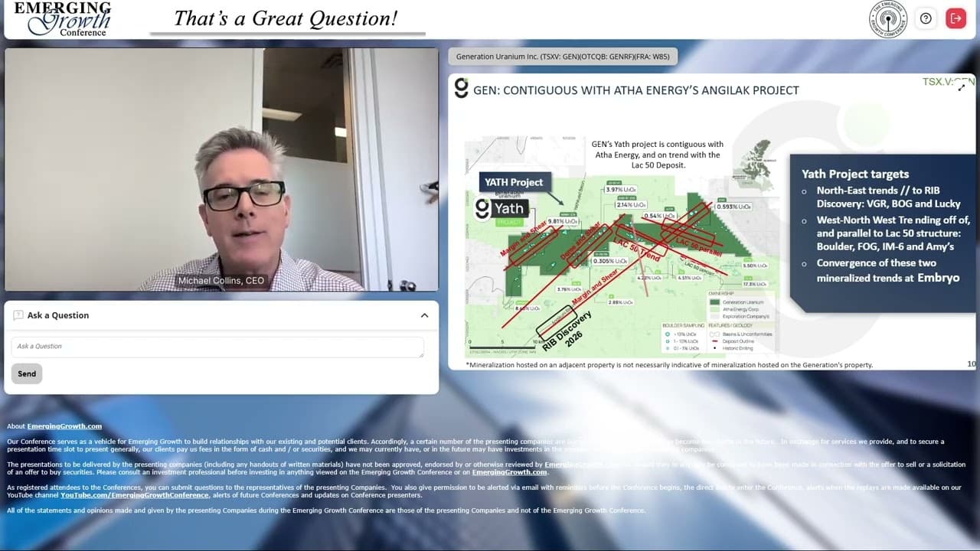Click the "Ask a Question" panel title
The height and width of the screenshot is (551, 980).
click(58, 315)
